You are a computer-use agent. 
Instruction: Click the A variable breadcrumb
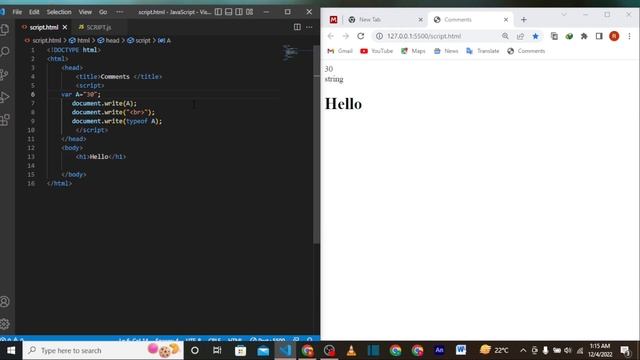[164, 40]
